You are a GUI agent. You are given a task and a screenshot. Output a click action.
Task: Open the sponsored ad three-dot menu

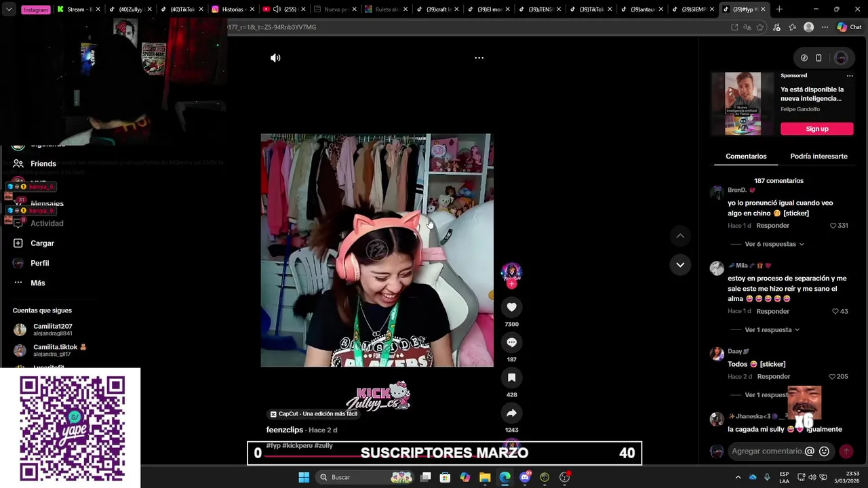point(849,76)
